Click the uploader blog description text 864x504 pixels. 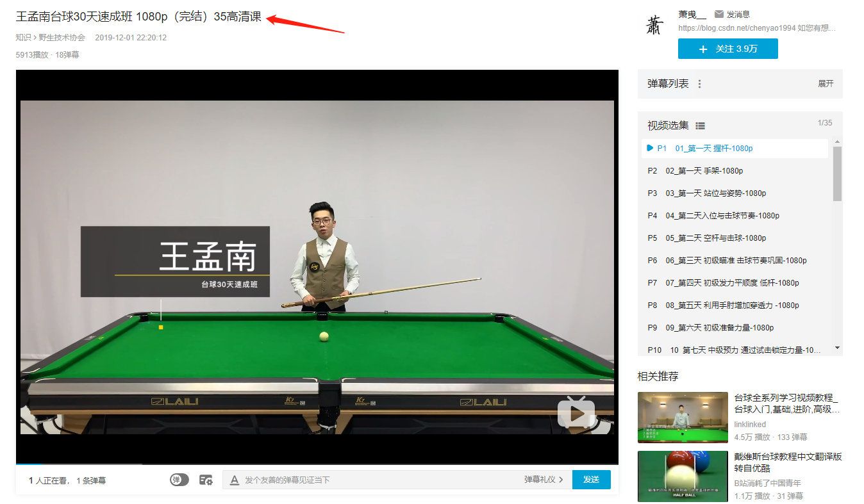tap(757, 28)
